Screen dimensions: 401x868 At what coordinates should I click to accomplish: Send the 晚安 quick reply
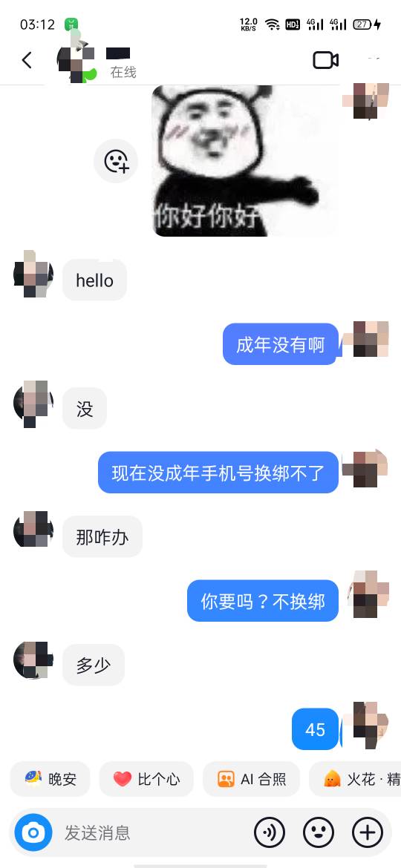50,779
